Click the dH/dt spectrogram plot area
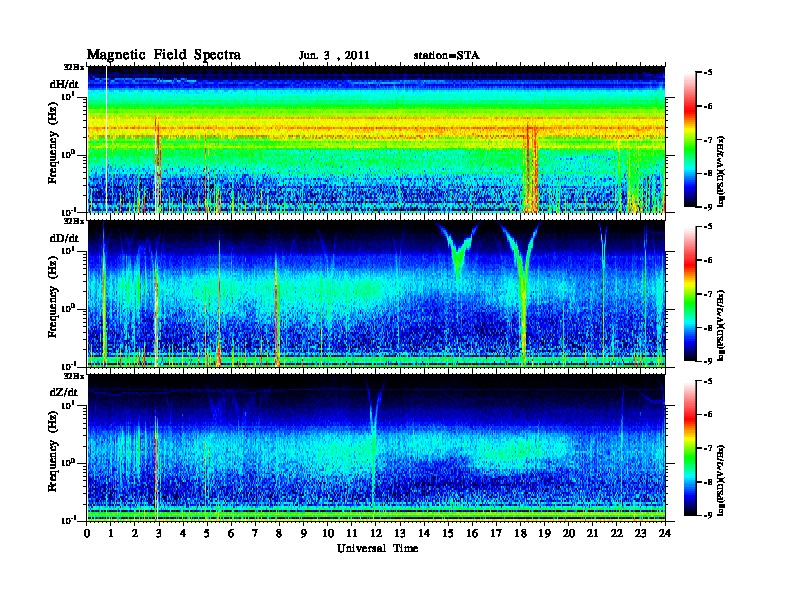 [376, 139]
